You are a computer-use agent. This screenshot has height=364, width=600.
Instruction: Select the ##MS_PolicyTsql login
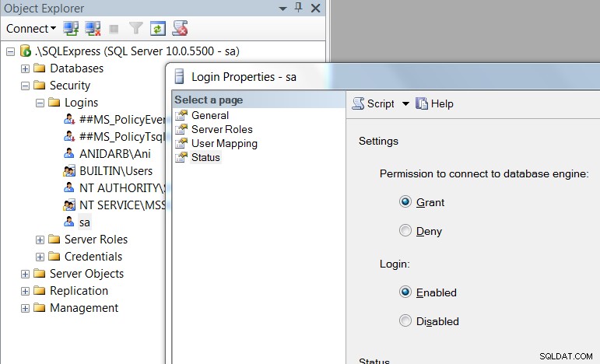tap(122, 137)
